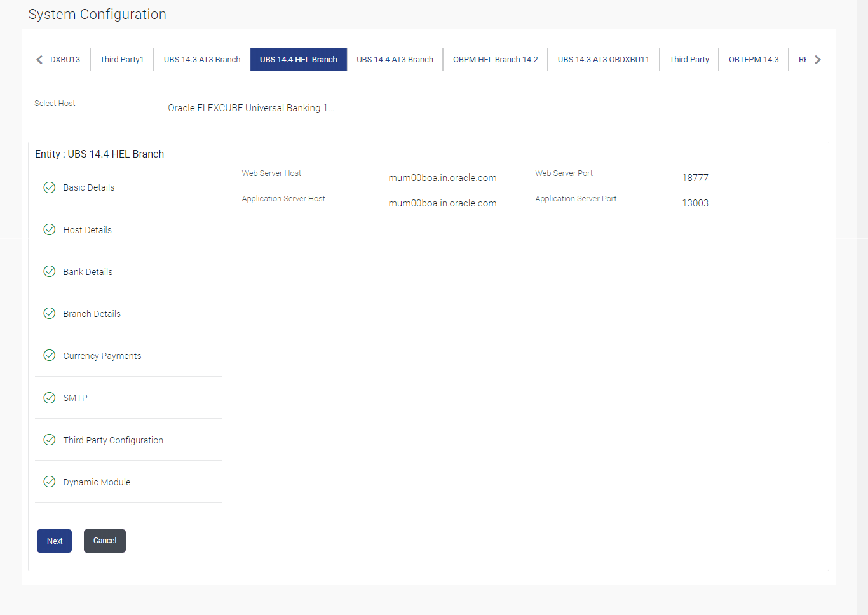868x615 pixels.
Task: Open the OBTFPM 14.3 tab
Action: pos(754,60)
